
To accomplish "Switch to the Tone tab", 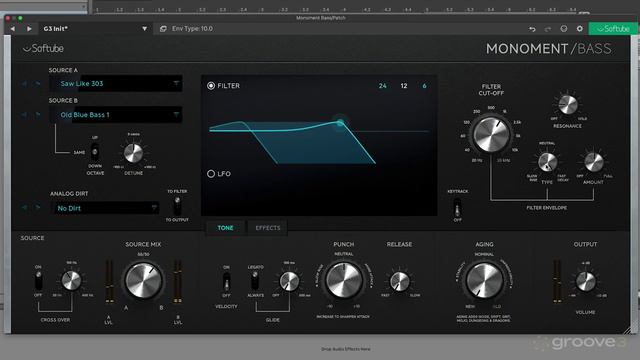I will [225, 228].
